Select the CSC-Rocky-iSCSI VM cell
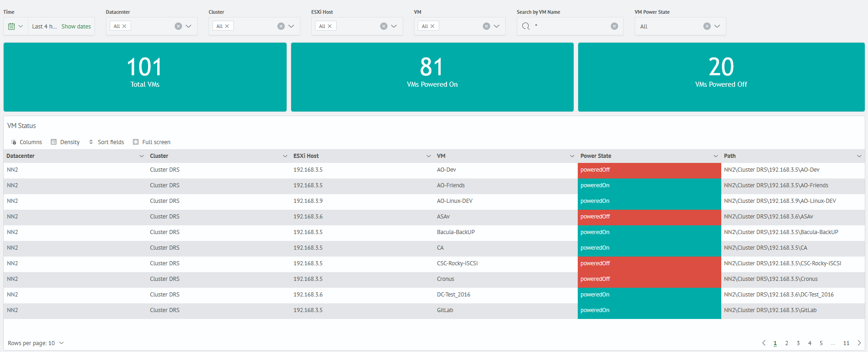The image size is (868, 352). point(506,263)
